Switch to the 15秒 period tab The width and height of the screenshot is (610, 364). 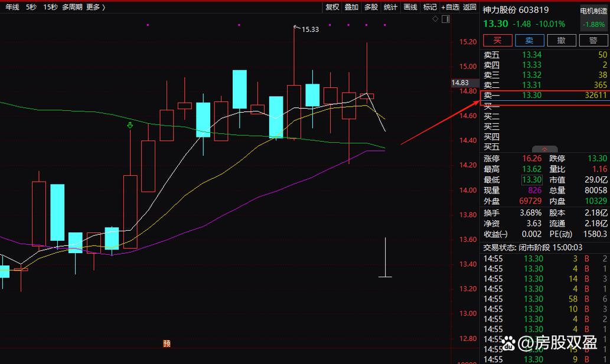click(x=51, y=7)
